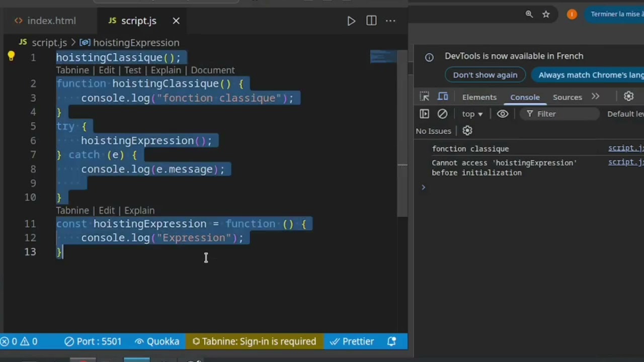The width and height of the screenshot is (644, 362).
Task: Bookmark the page with the star icon
Action: [546, 14]
